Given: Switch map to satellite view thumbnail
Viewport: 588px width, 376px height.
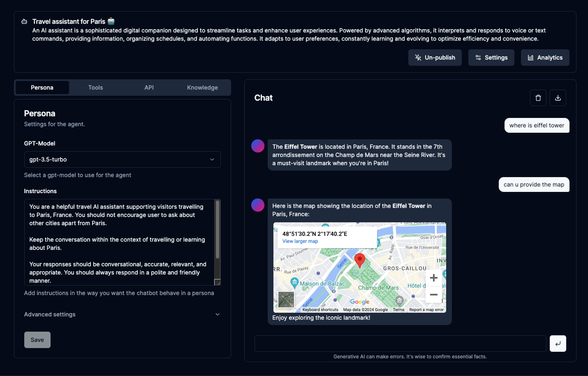Looking at the screenshot, I should click(286, 299).
